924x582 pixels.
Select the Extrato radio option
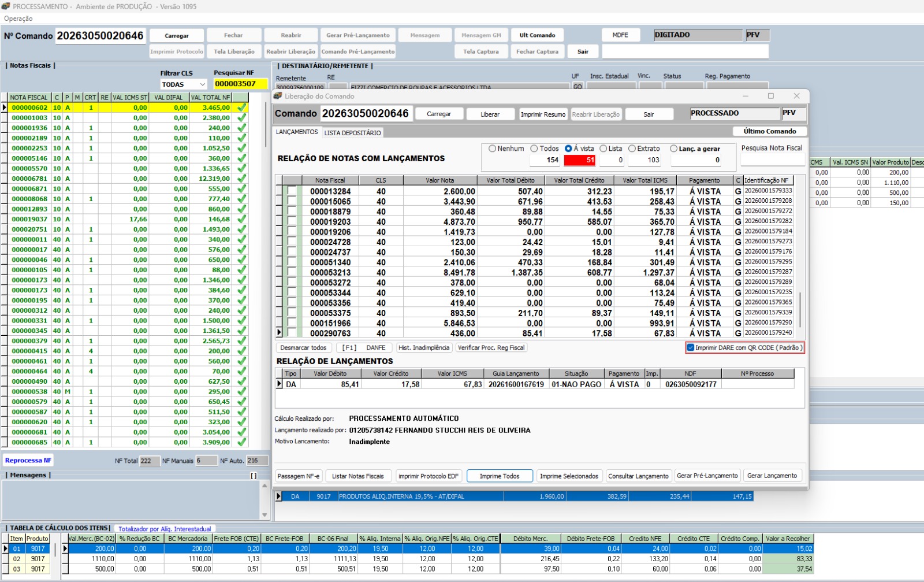[x=632, y=149]
